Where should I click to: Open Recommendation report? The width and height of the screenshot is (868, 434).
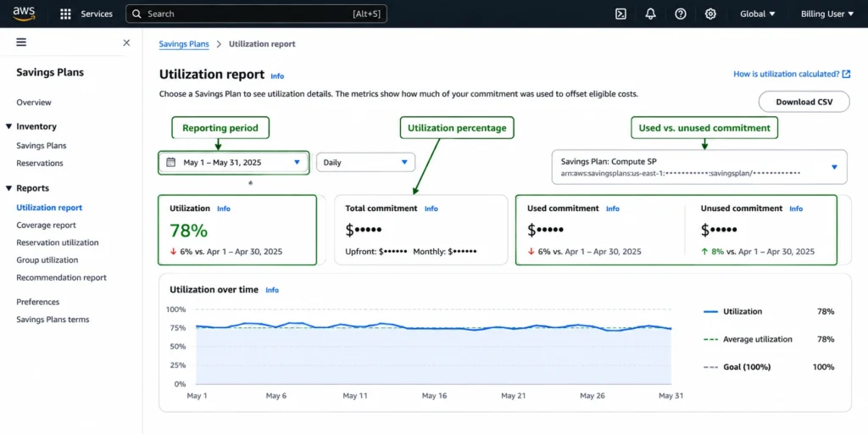61,278
